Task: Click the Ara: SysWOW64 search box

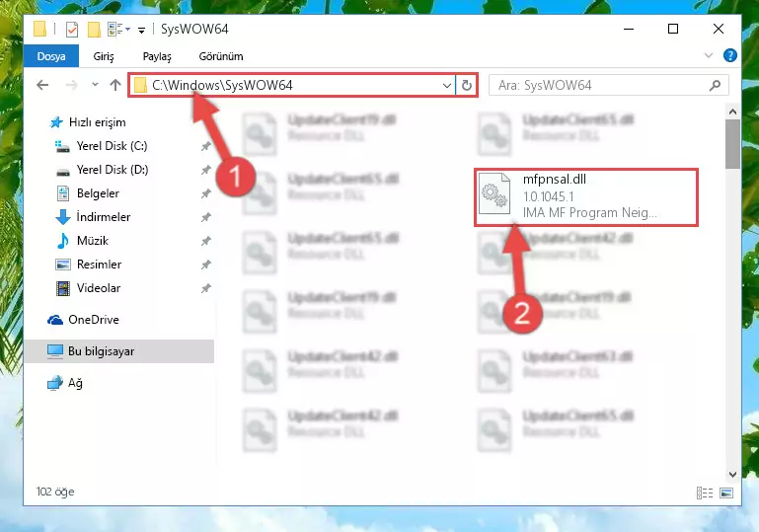Action: coord(608,85)
